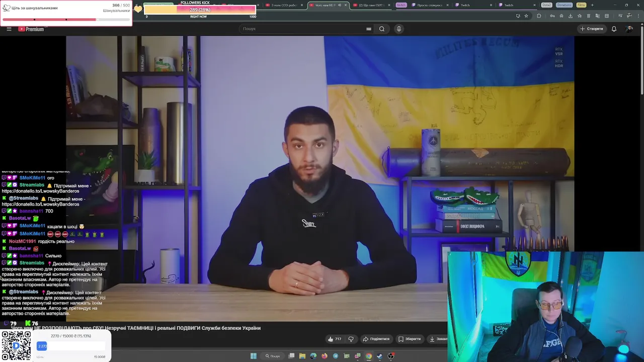Click the magnifier search button
Screen dimensions: 644x362
pos(382,29)
